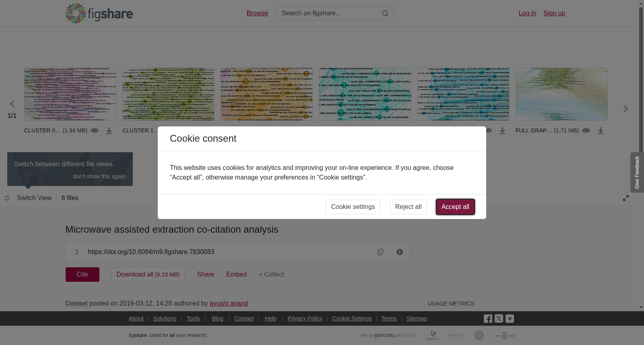Open footer Help link
The image size is (644, 345).
(x=270, y=318)
